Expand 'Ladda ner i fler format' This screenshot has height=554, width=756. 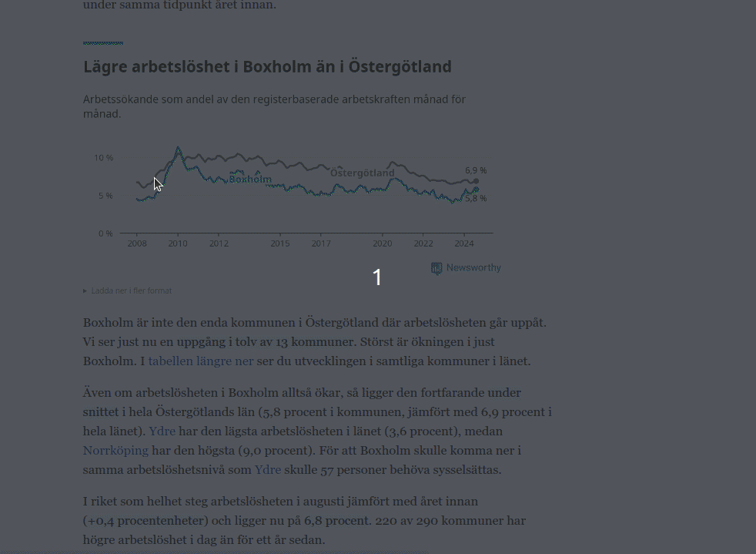click(x=128, y=291)
